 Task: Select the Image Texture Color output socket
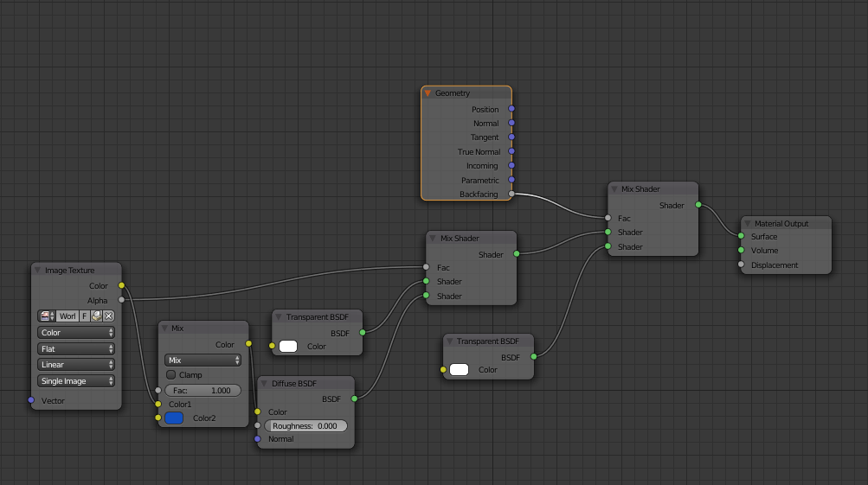point(121,286)
